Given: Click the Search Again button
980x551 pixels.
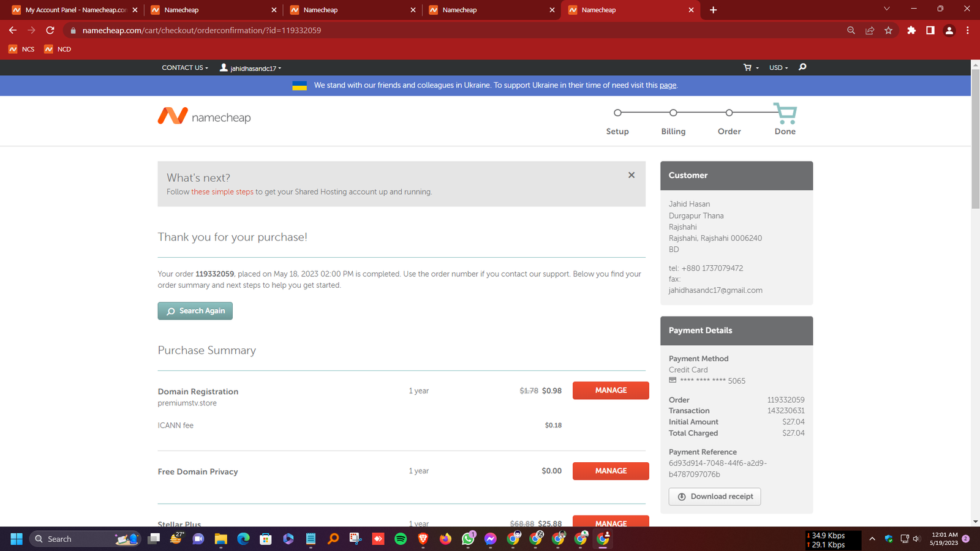Looking at the screenshot, I should tap(195, 311).
